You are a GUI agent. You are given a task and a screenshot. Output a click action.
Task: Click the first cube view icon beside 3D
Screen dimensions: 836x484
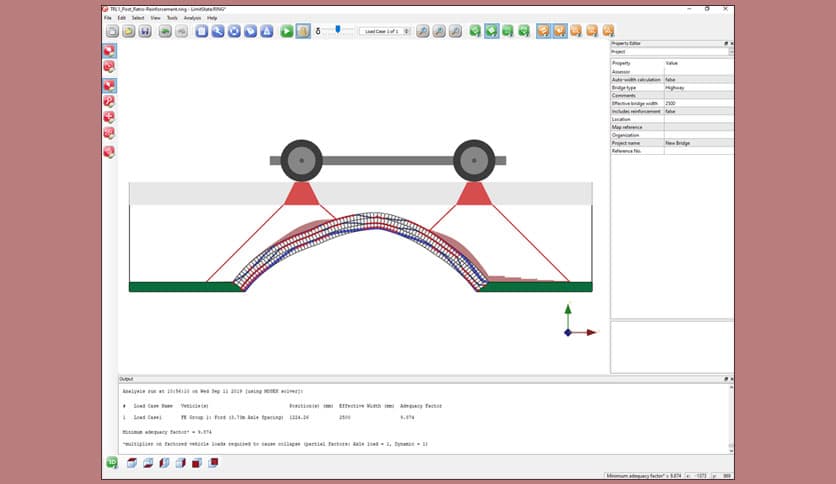pyautogui.click(x=132, y=463)
